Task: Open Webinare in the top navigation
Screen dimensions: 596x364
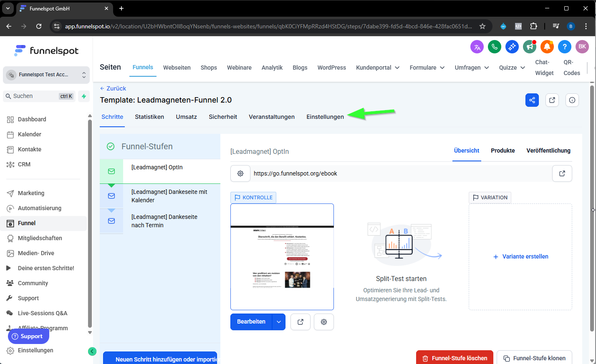Action: (239, 68)
